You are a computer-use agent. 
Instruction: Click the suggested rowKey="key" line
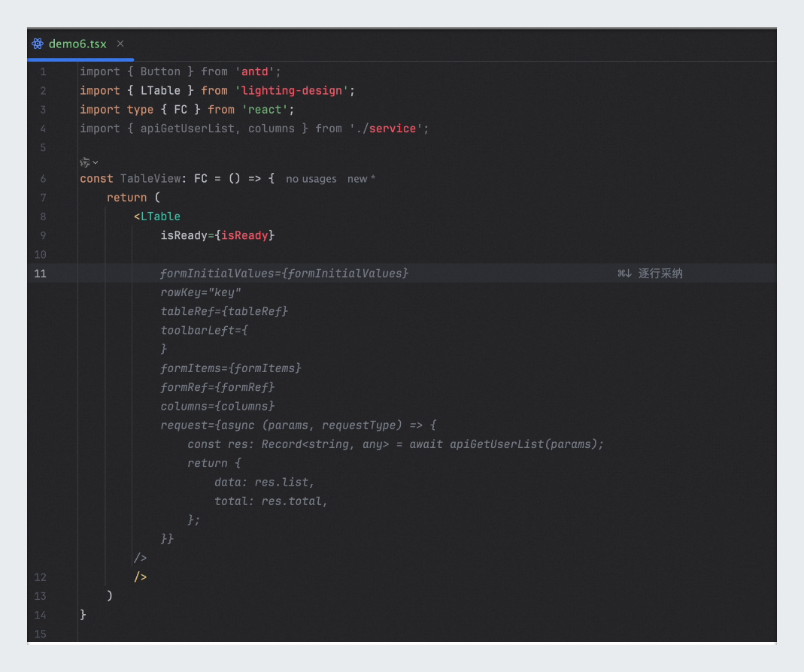coord(201,292)
